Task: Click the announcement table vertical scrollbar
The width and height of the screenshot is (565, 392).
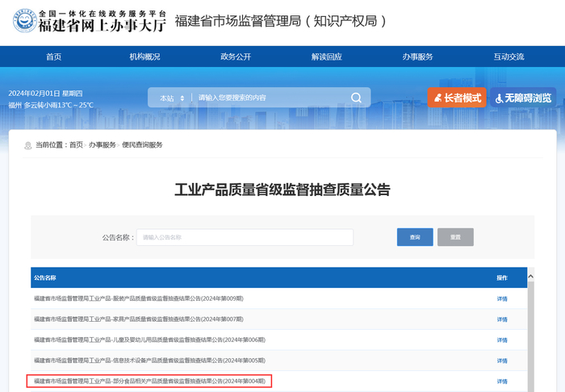Action: coord(530,335)
